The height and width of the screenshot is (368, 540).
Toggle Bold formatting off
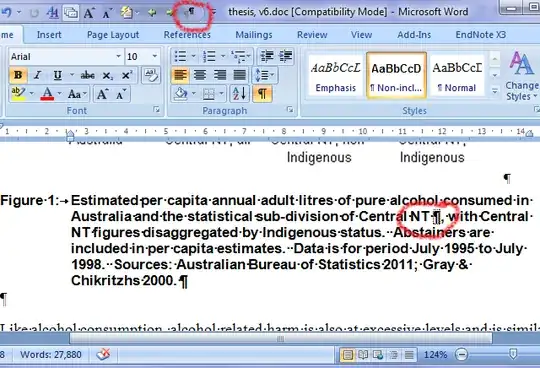pyautogui.click(x=18, y=75)
